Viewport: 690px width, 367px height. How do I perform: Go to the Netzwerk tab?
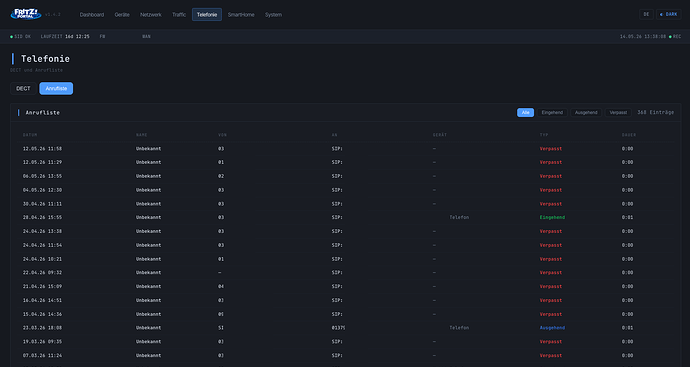point(150,15)
